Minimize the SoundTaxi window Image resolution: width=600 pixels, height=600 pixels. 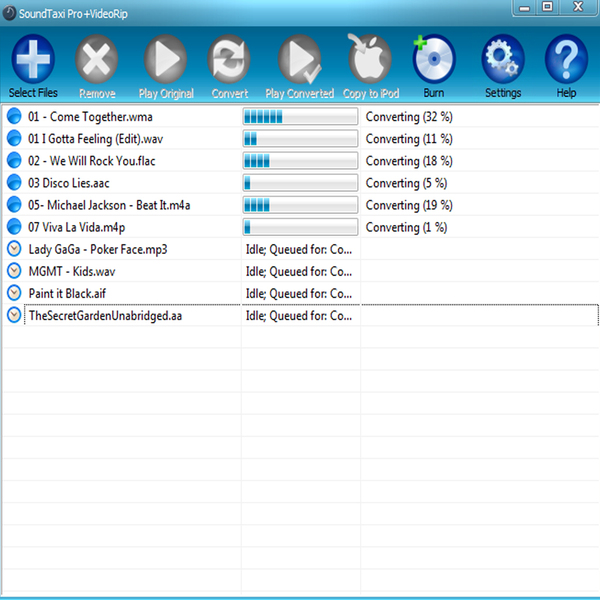(525, 8)
